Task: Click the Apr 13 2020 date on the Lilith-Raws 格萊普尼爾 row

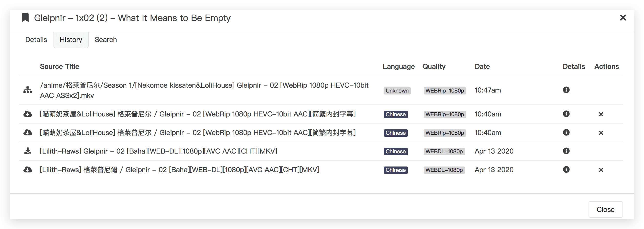Action: pos(494,170)
